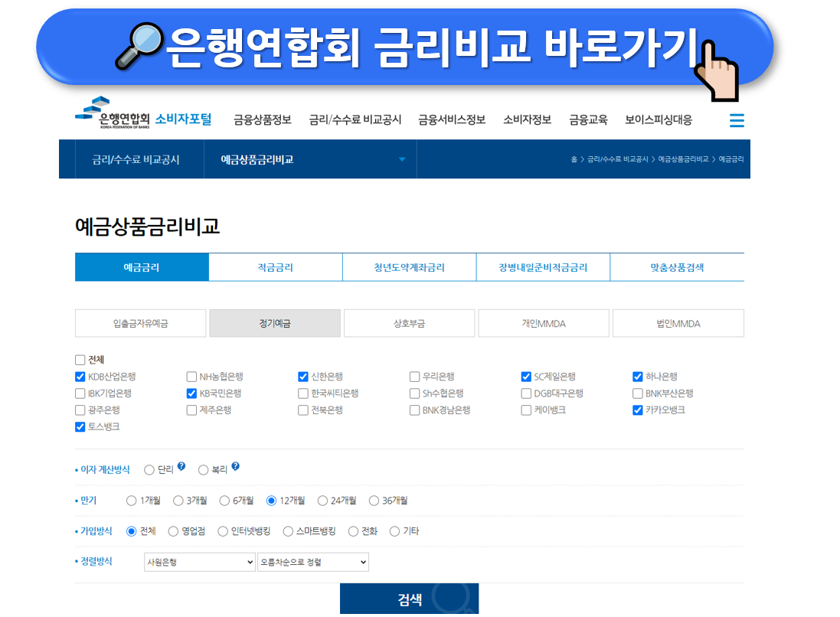The height and width of the screenshot is (617, 840).
Task: Choose 36개월 maturity option
Action: point(374,501)
